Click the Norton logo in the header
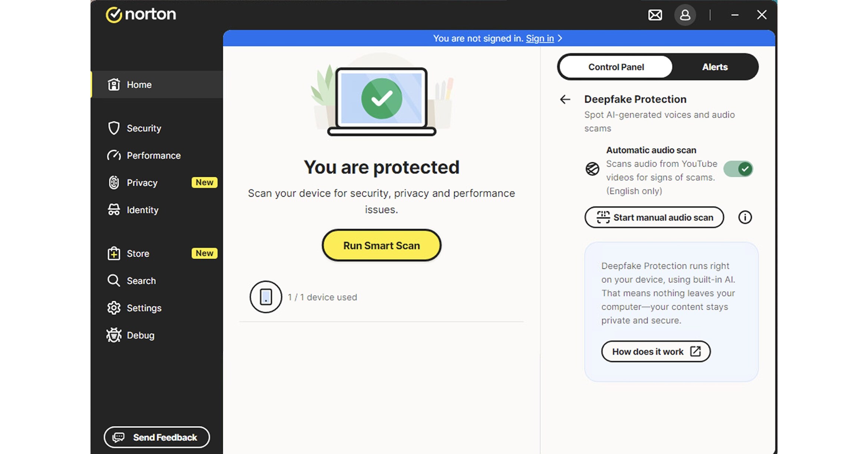868x454 pixels. click(141, 15)
